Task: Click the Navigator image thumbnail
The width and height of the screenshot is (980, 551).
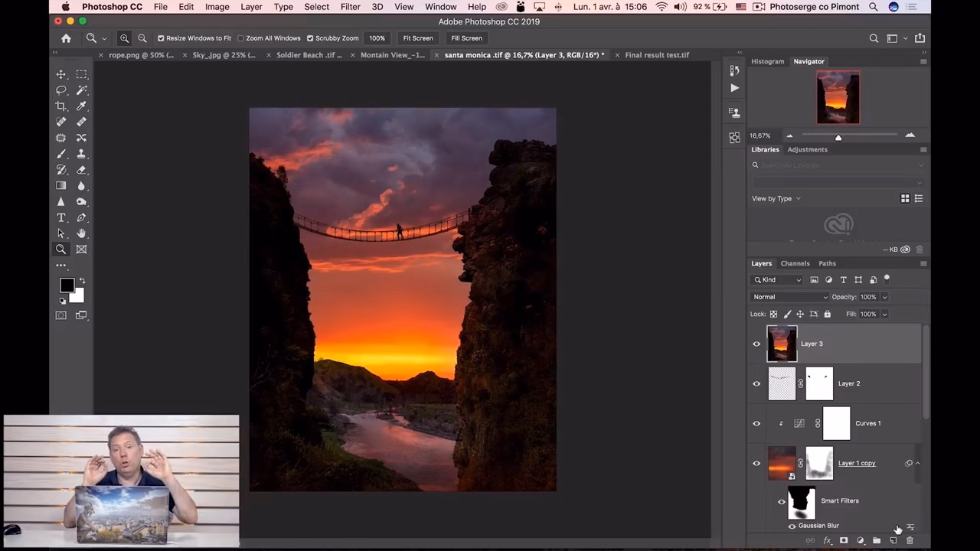Action: [838, 96]
